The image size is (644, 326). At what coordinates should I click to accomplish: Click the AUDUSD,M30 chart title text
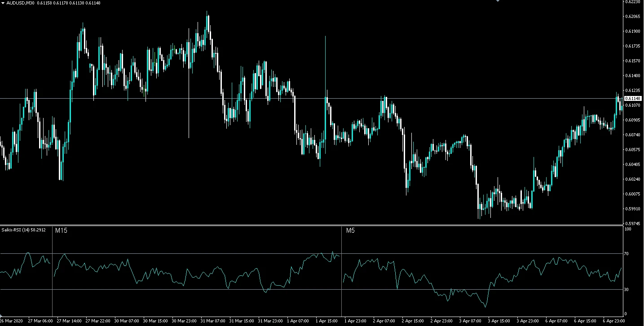[x=21, y=3]
